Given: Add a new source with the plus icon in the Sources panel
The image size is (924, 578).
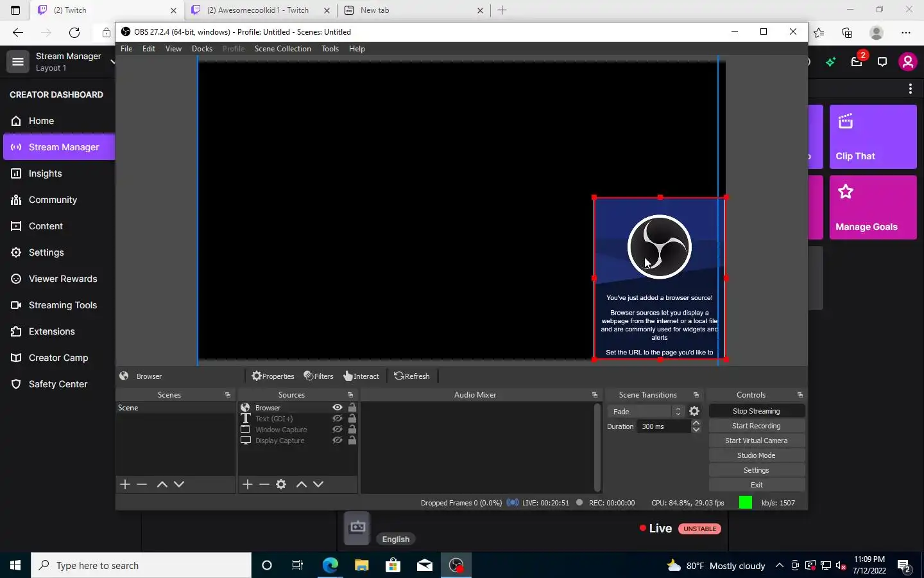Looking at the screenshot, I should pyautogui.click(x=248, y=484).
